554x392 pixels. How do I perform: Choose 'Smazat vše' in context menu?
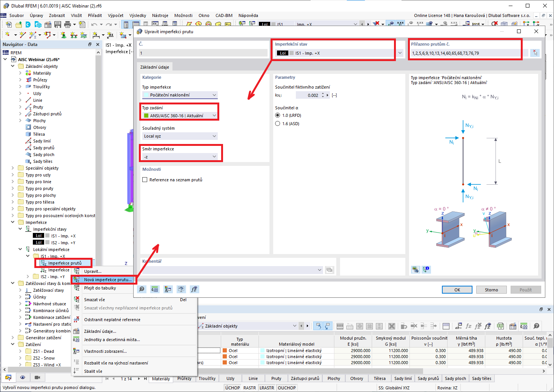(94, 300)
